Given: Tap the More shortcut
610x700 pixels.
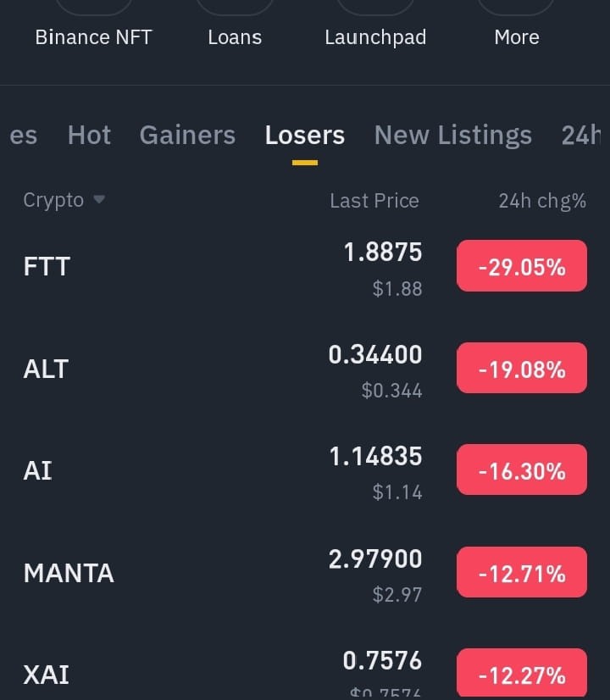Looking at the screenshot, I should 517,37.
